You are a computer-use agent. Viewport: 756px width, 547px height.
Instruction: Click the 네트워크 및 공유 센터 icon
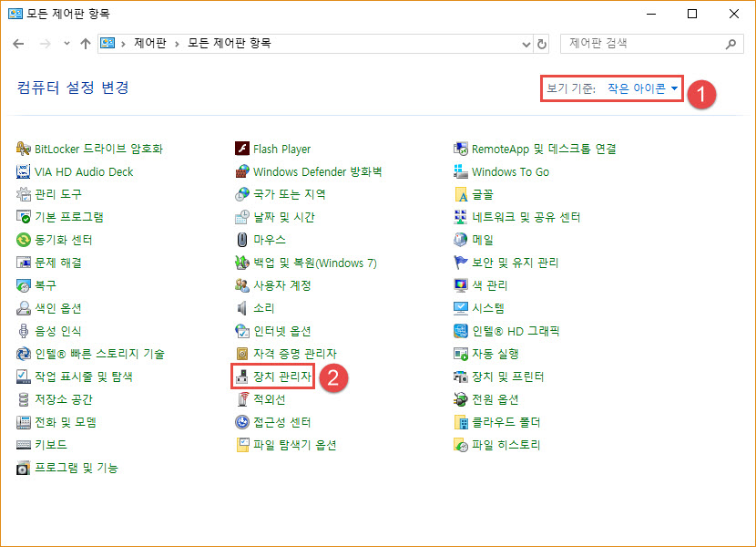click(461, 217)
